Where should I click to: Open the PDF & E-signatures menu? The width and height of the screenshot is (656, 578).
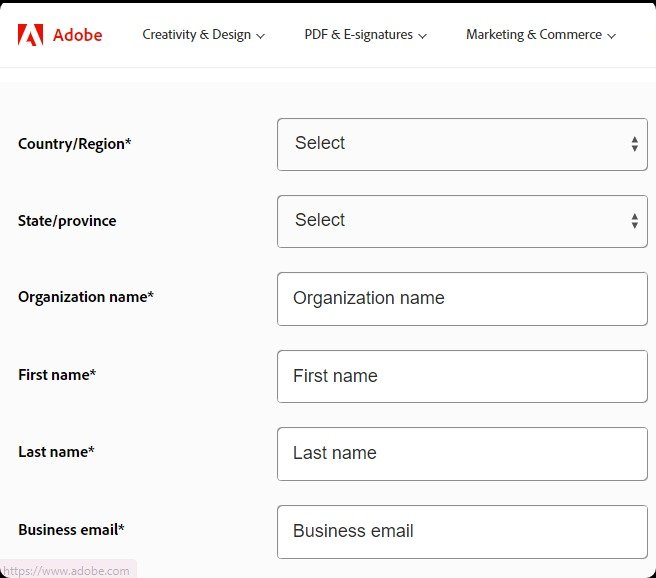click(x=365, y=35)
